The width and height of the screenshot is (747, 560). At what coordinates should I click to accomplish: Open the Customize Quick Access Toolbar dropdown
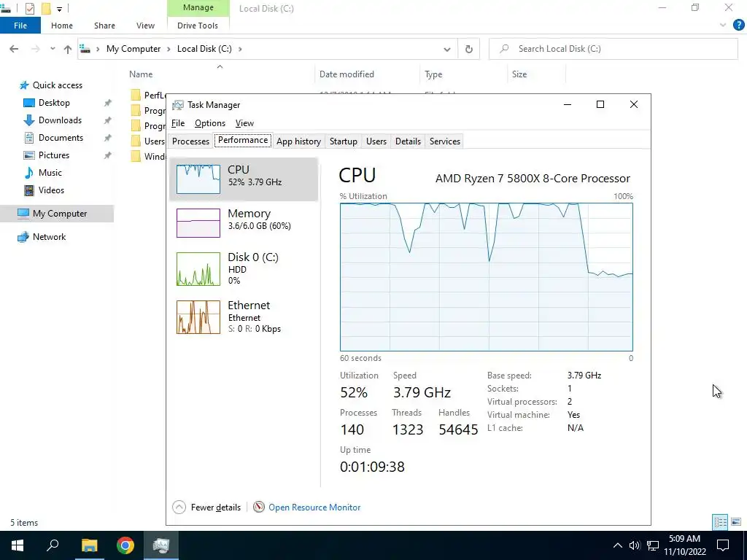pyautogui.click(x=59, y=9)
